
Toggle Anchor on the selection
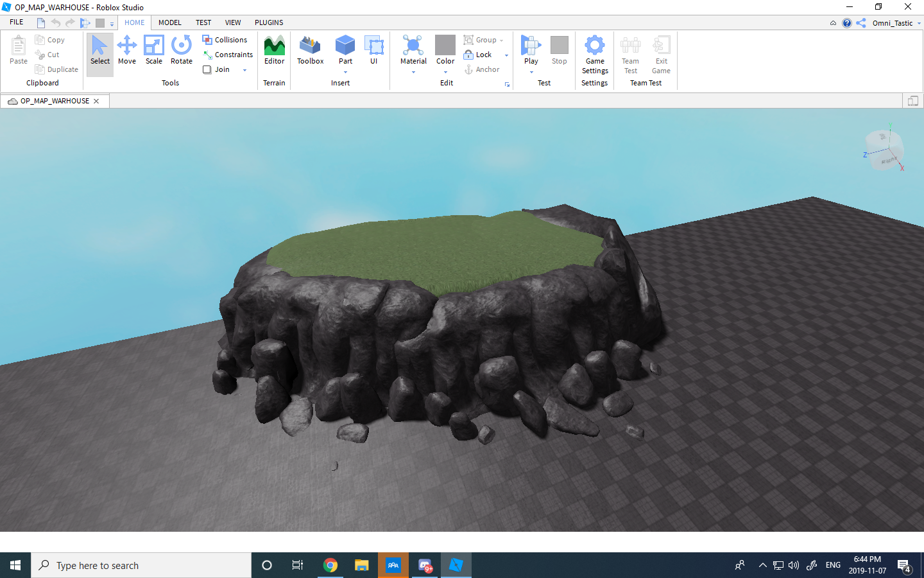tap(483, 69)
